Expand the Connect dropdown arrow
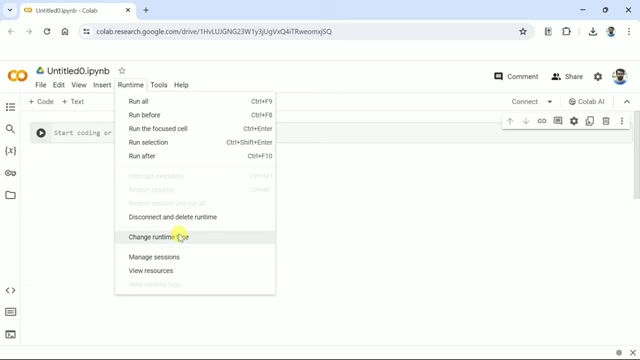 pos(550,102)
